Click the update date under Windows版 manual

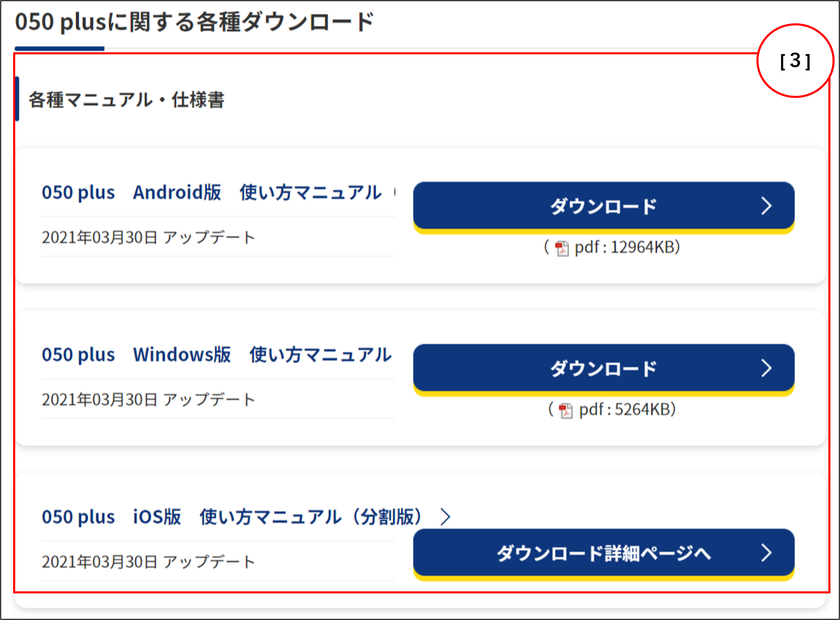tap(149, 400)
